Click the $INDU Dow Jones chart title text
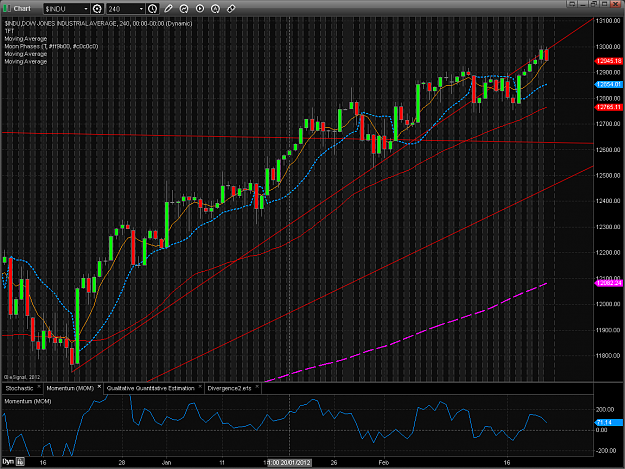The image size is (625, 469). (98, 24)
